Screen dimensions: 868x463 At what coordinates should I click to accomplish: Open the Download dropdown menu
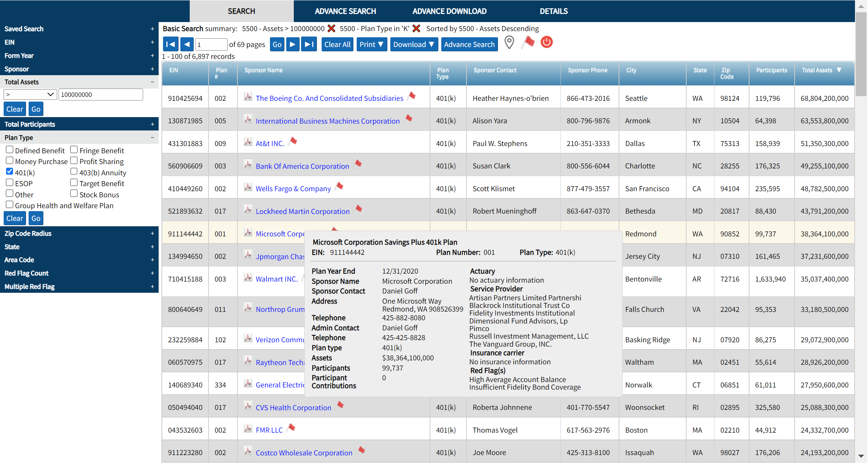tap(414, 44)
